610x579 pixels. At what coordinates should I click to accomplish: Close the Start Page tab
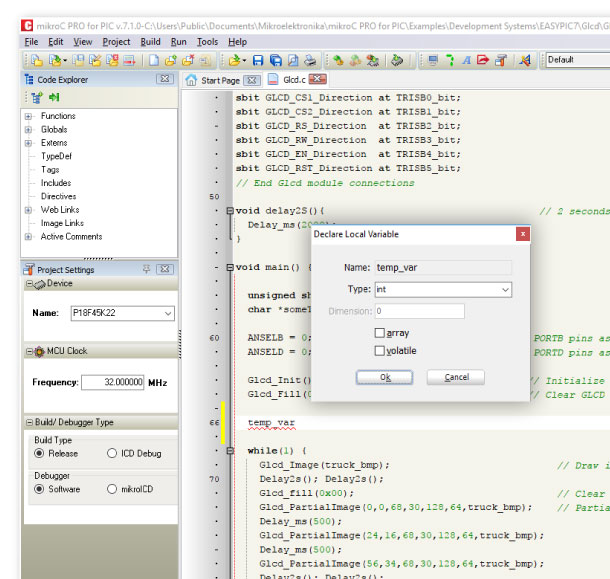tap(252, 81)
